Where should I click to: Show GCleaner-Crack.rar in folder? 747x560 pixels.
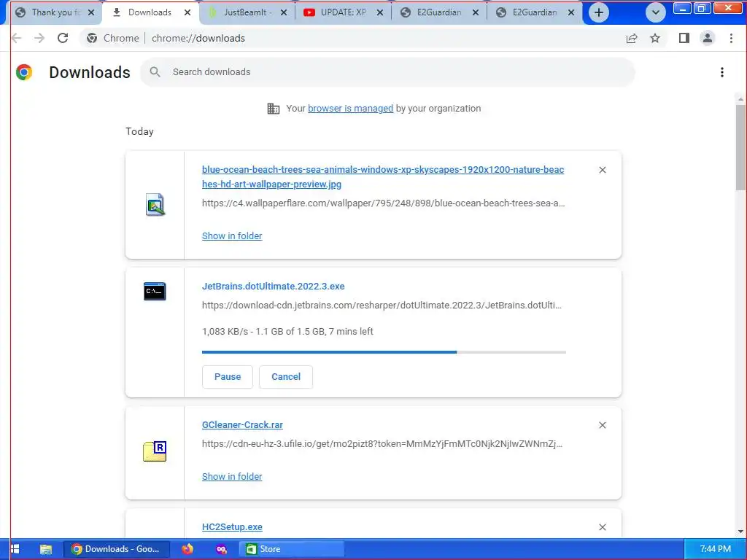[232, 477]
